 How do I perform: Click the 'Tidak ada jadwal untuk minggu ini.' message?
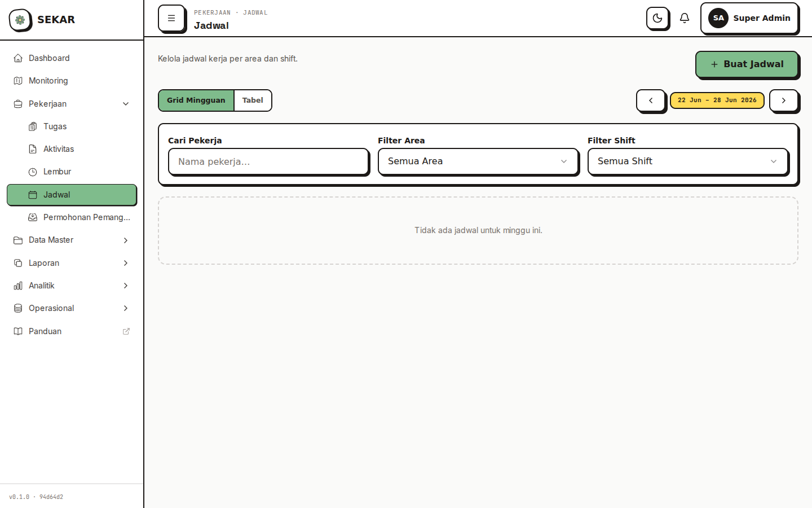(478, 230)
